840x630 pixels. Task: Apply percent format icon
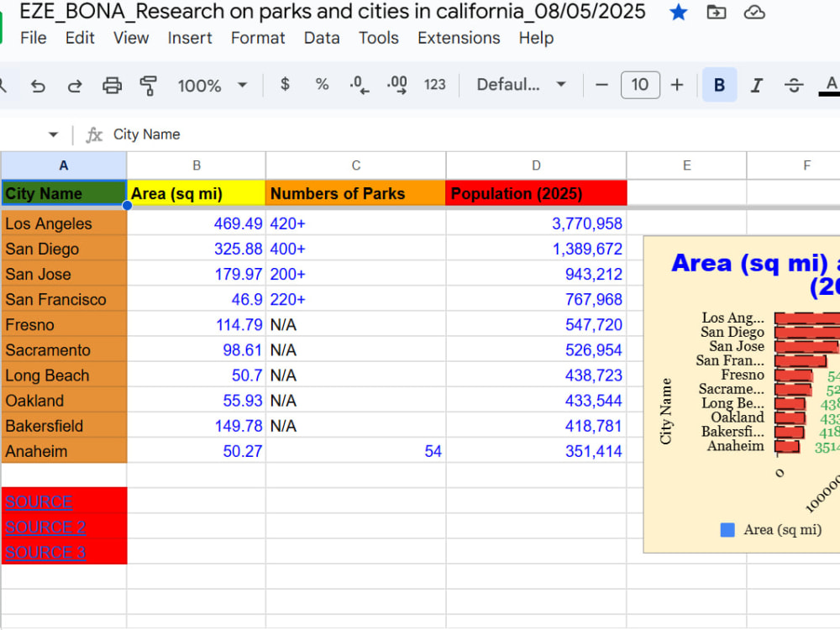pos(322,84)
